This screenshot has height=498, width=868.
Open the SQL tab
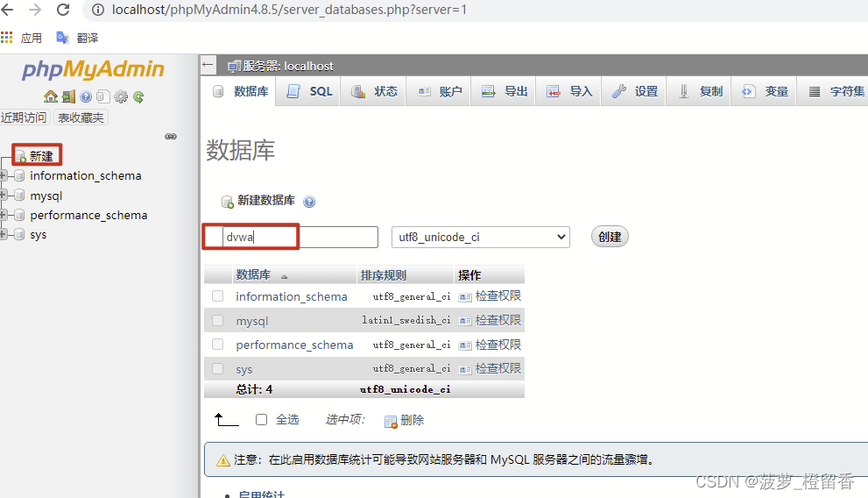309,91
